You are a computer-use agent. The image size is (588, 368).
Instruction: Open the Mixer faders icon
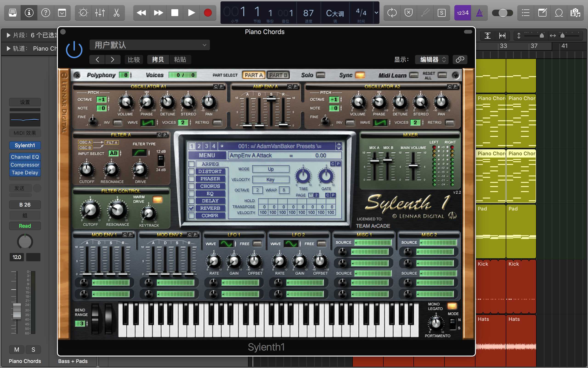100,13
